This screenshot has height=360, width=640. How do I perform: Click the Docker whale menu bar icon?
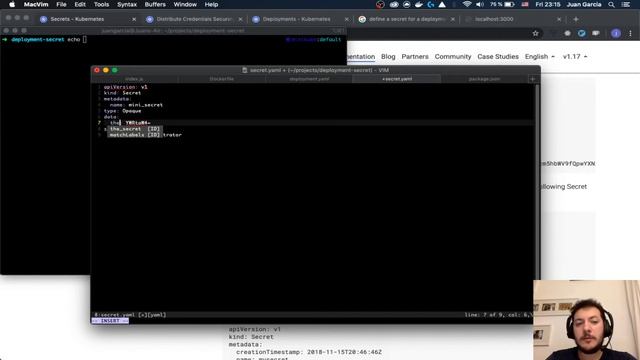pos(419,4)
